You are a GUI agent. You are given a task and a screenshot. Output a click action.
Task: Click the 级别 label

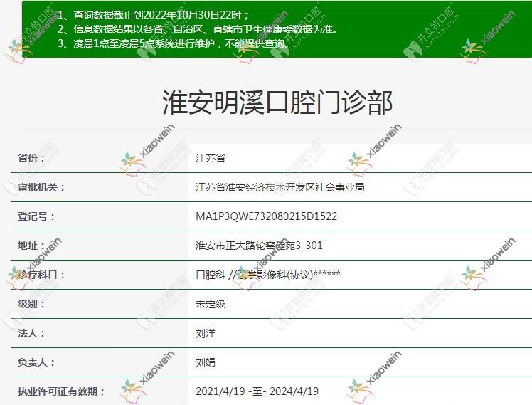tap(31, 304)
